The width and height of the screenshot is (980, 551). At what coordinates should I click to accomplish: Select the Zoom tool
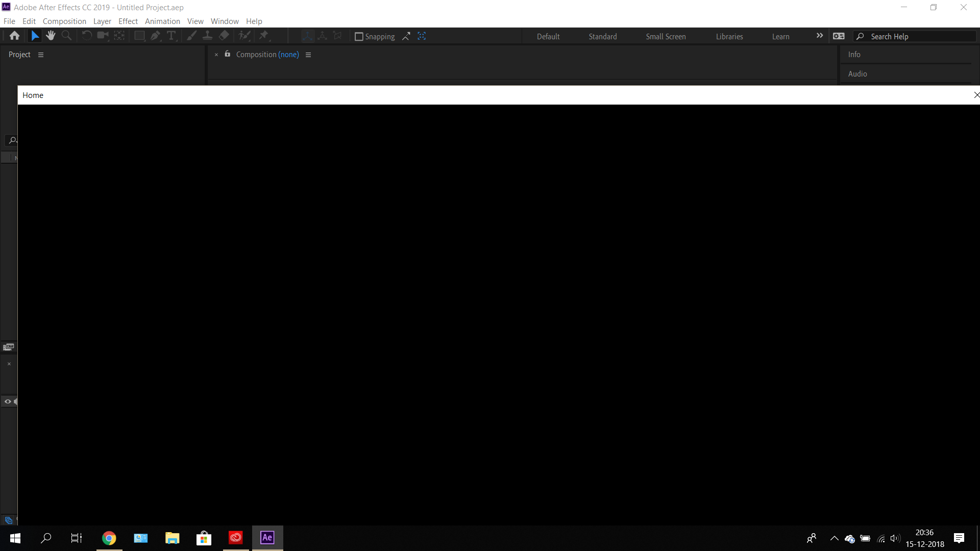[67, 36]
